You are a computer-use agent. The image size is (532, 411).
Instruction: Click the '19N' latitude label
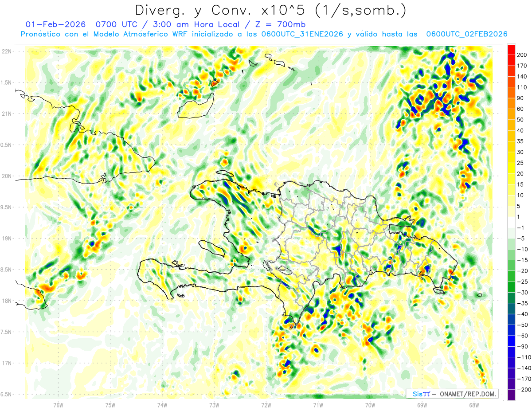pyautogui.click(x=6, y=239)
